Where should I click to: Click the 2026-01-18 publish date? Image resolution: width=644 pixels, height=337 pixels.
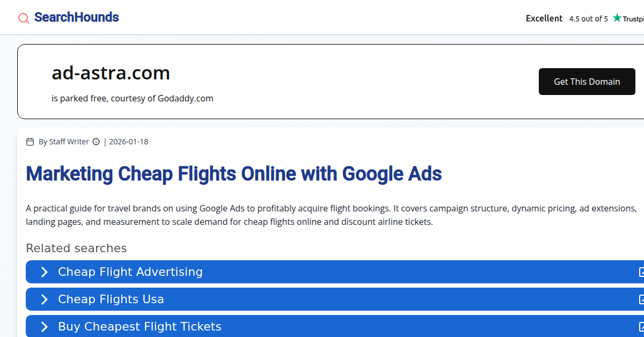128,142
